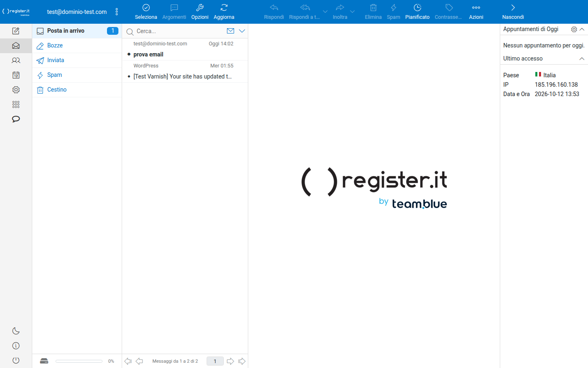This screenshot has width=588, height=368.
Task: Open the About info icon
Action: (x=16, y=346)
